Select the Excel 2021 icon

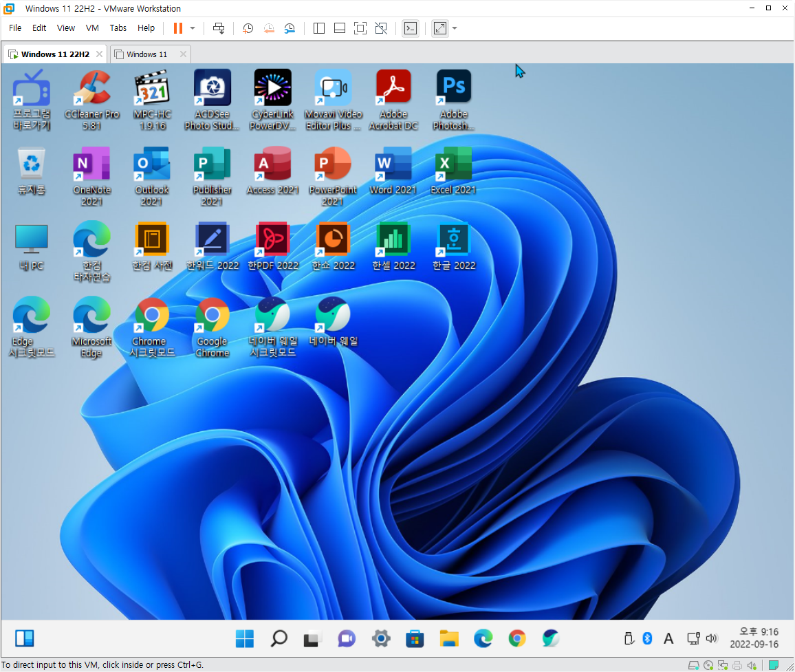[x=454, y=171]
